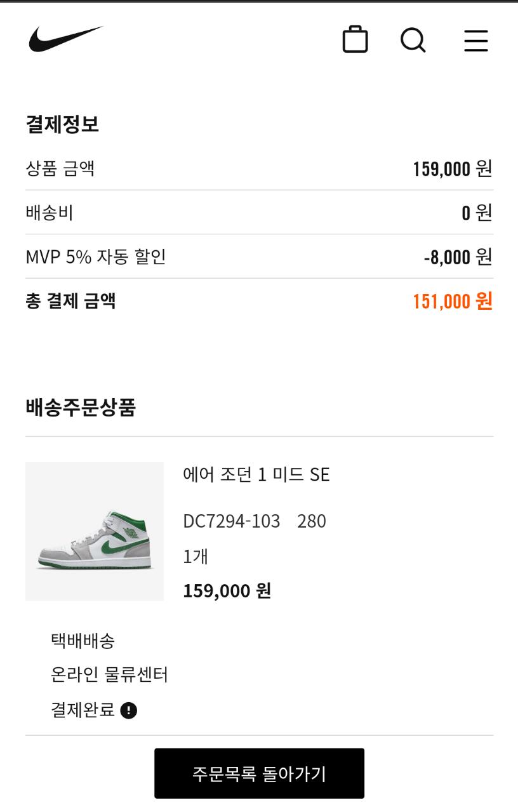The height and width of the screenshot is (812, 518).
Task: Click the -8,000 원 discount amount
Action: point(458,256)
